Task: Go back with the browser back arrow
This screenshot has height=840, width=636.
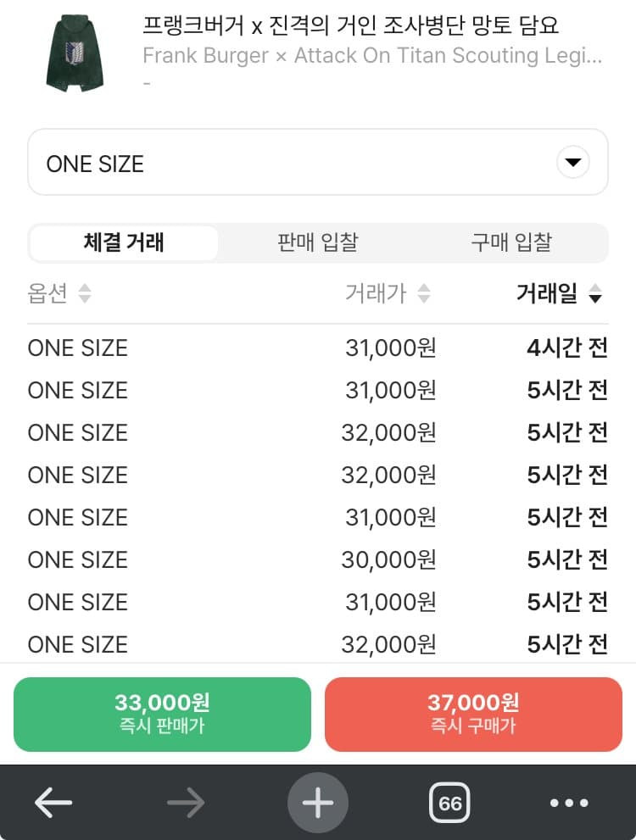Action: click(53, 802)
